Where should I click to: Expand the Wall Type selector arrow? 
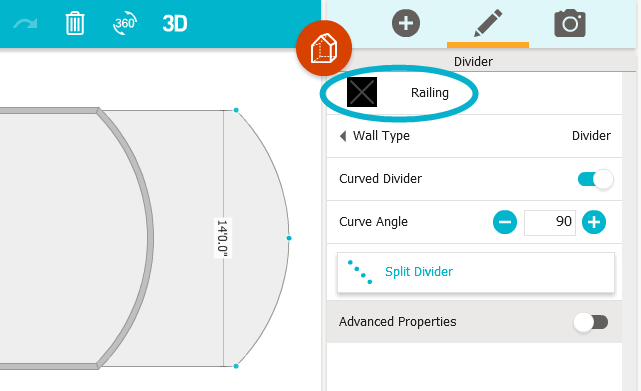click(x=343, y=136)
